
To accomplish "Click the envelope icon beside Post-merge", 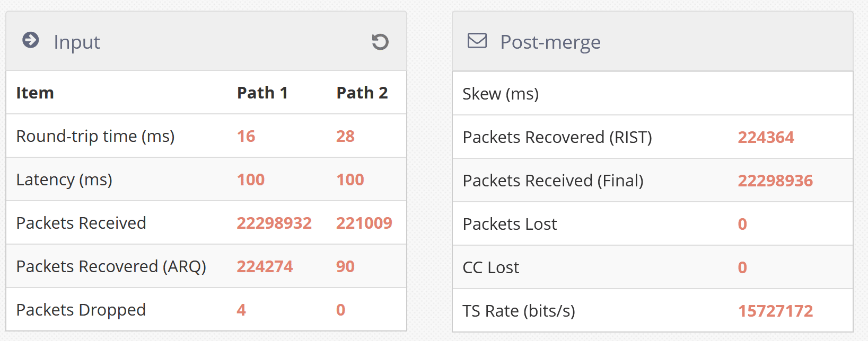I will (x=477, y=41).
